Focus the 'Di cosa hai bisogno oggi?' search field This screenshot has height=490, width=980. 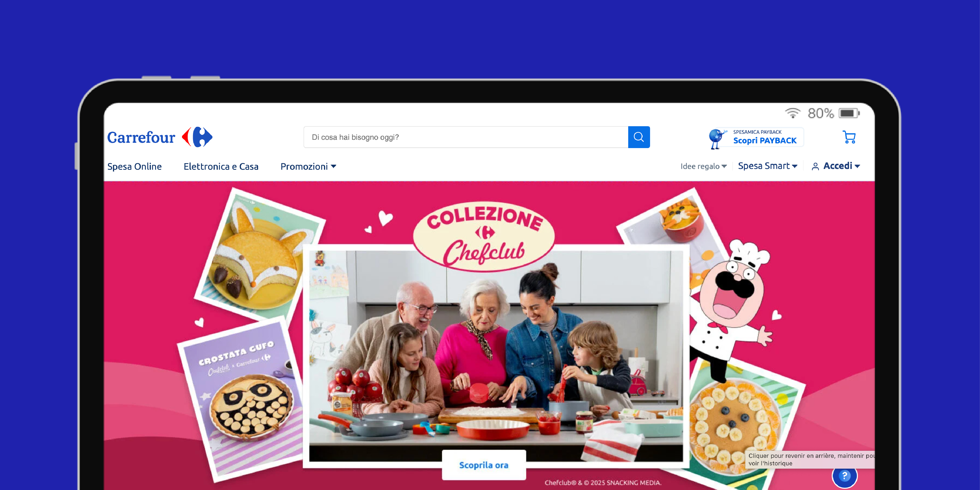tap(466, 137)
